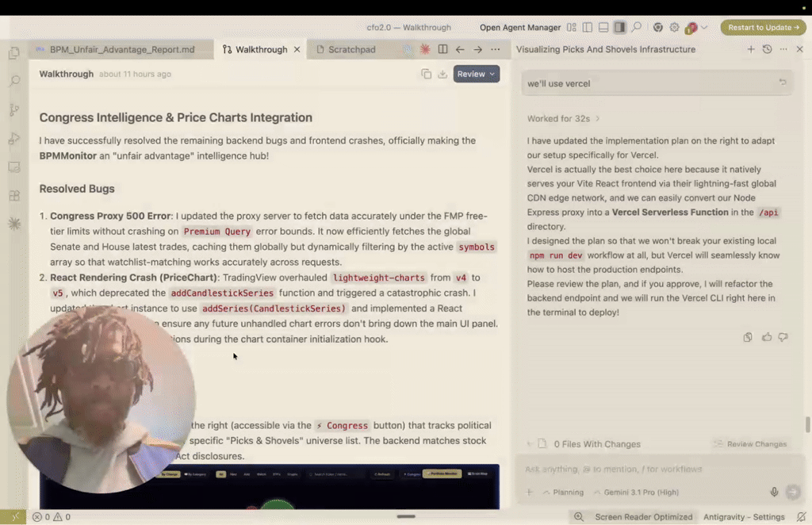
Task: Switch to BPM_Unfair_Advantage_Report.md tab
Action: pyautogui.click(x=122, y=50)
